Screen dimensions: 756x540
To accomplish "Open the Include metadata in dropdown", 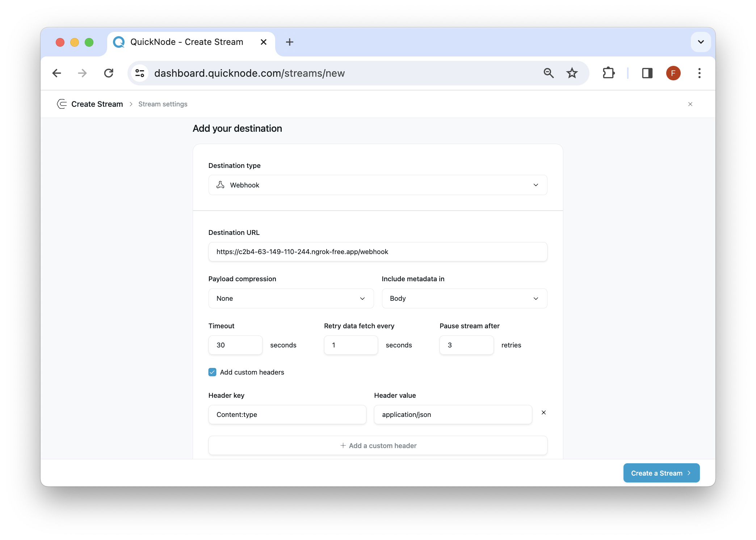I will pos(464,298).
